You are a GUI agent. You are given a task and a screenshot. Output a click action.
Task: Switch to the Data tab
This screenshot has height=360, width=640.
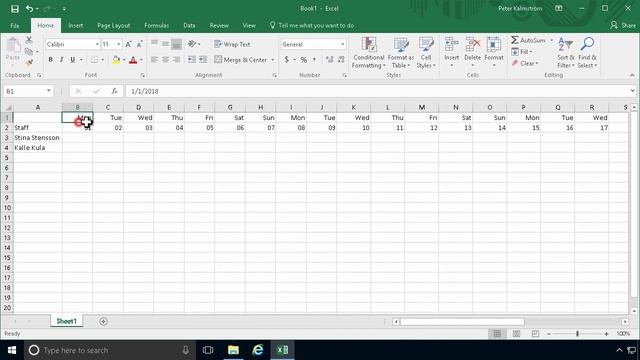189,25
